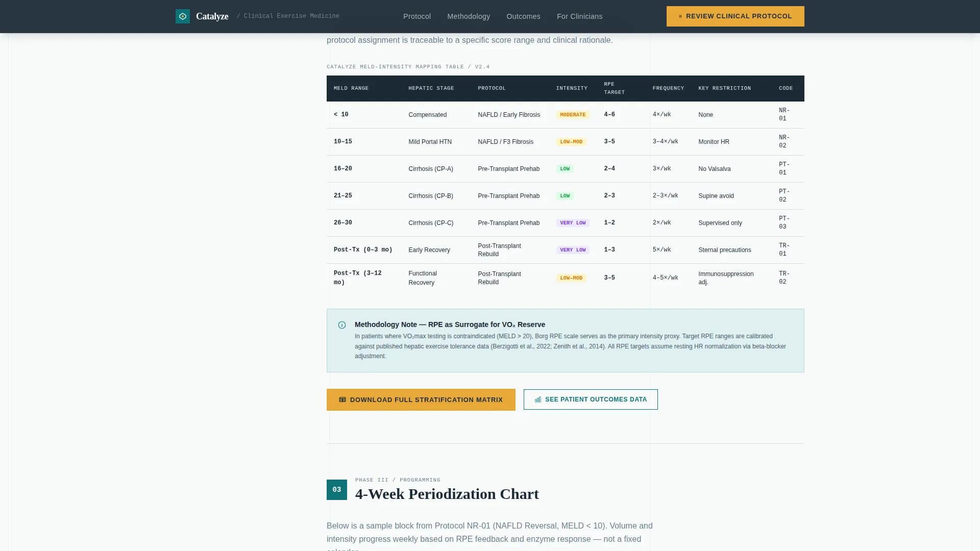Go to Outcomes in navigation
The height and width of the screenshot is (551, 980).
tap(523, 16)
